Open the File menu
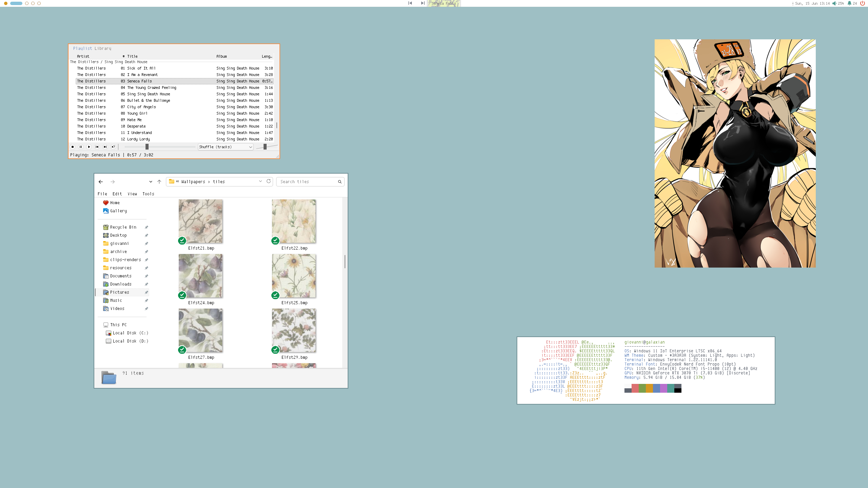This screenshot has height=488, width=868. [x=102, y=194]
